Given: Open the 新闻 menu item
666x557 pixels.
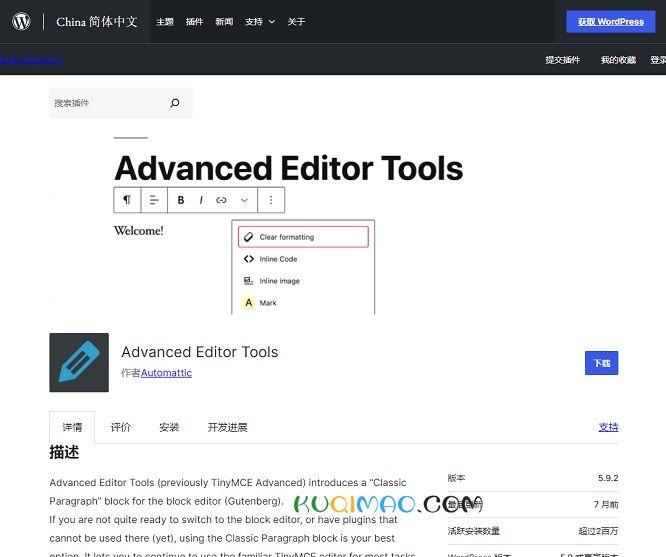Looking at the screenshot, I should click(224, 22).
